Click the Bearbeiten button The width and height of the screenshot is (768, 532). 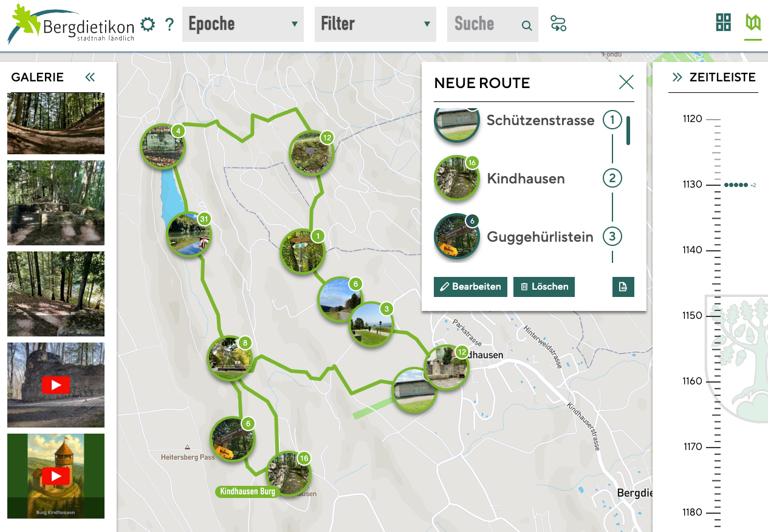tap(470, 287)
